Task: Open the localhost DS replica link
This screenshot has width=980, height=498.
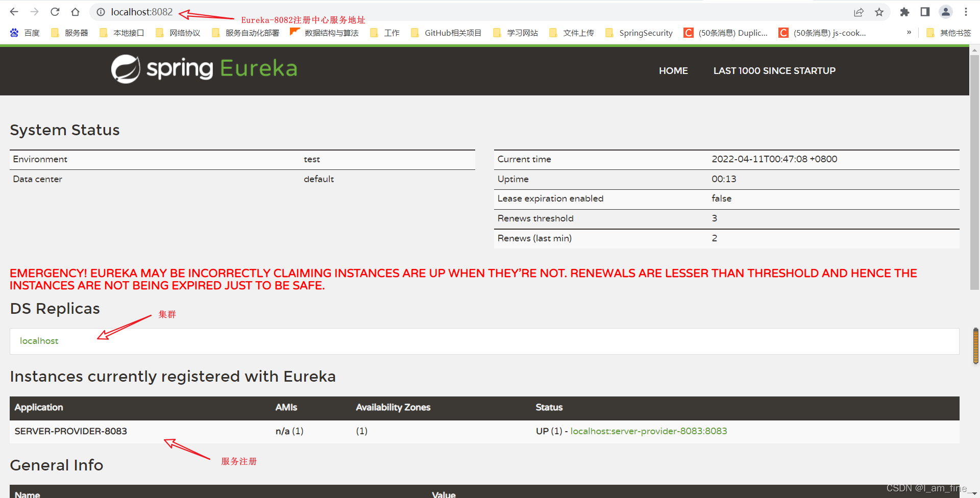Action: click(39, 341)
